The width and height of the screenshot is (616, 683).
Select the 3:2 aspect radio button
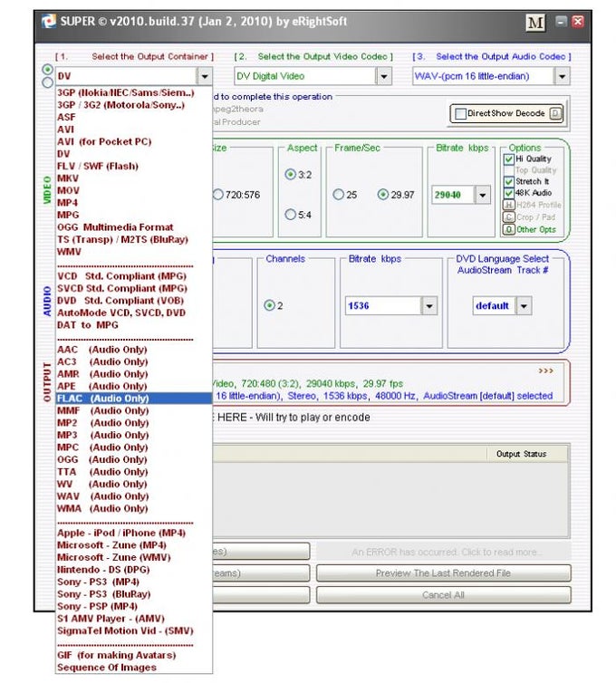coord(290,175)
